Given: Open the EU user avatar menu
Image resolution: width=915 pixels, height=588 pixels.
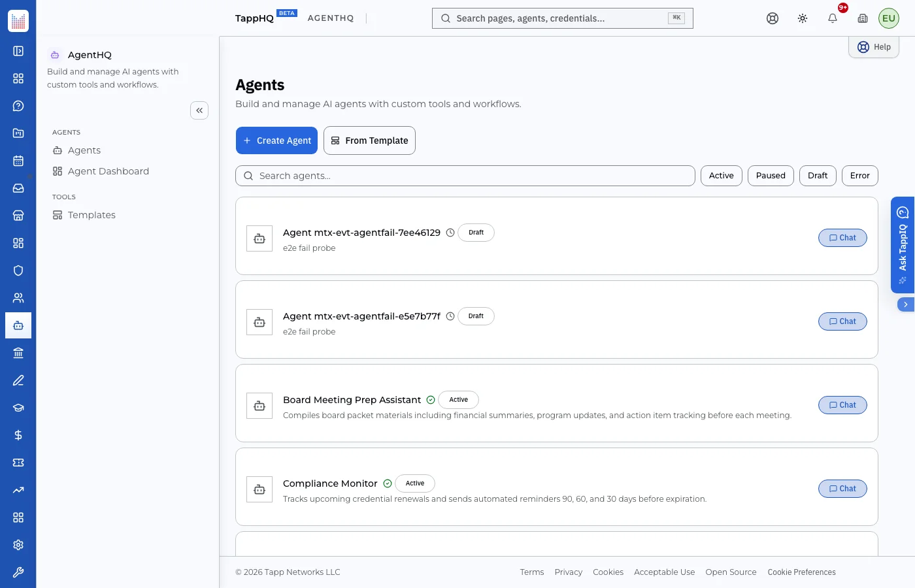Looking at the screenshot, I should (889, 18).
